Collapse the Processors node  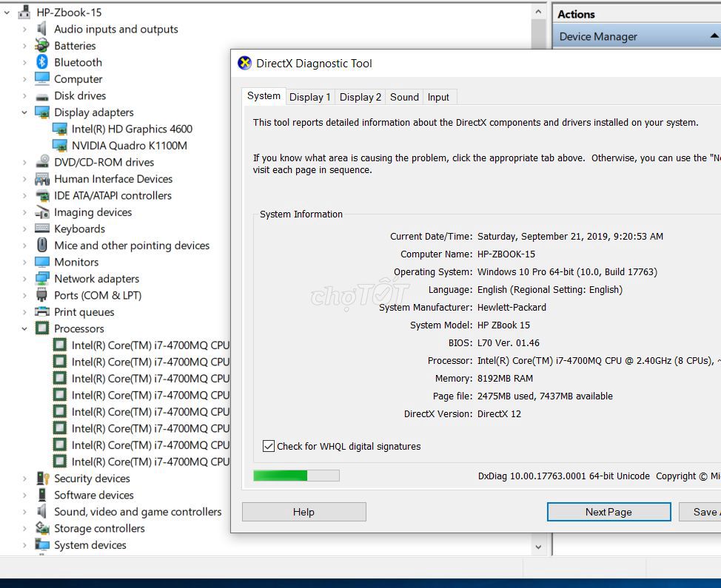24,328
